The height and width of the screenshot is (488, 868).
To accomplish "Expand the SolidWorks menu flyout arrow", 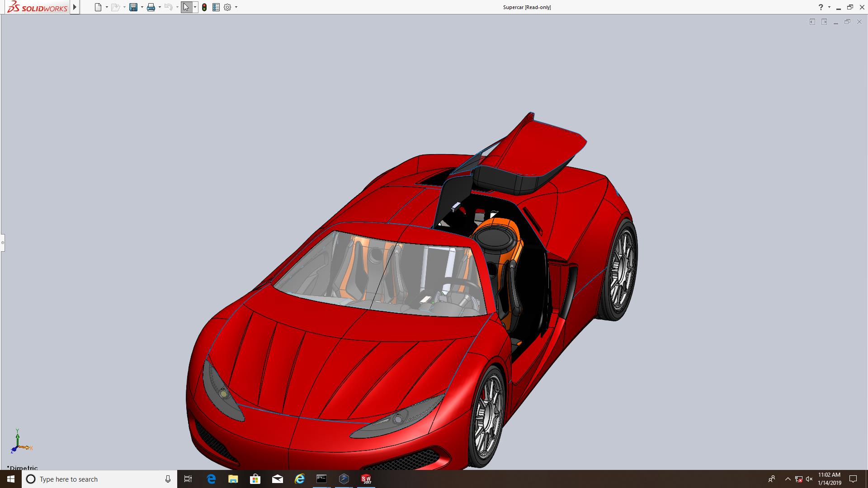I will tap(75, 7).
